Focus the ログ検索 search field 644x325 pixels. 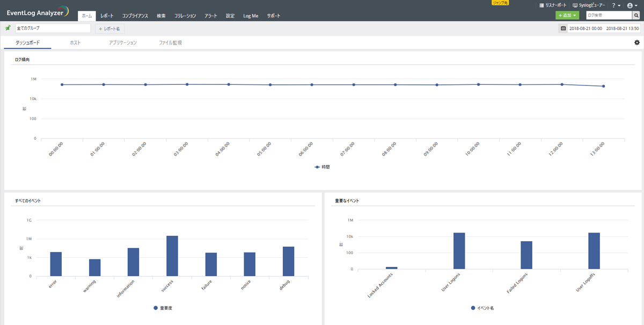tap(609, 16)
